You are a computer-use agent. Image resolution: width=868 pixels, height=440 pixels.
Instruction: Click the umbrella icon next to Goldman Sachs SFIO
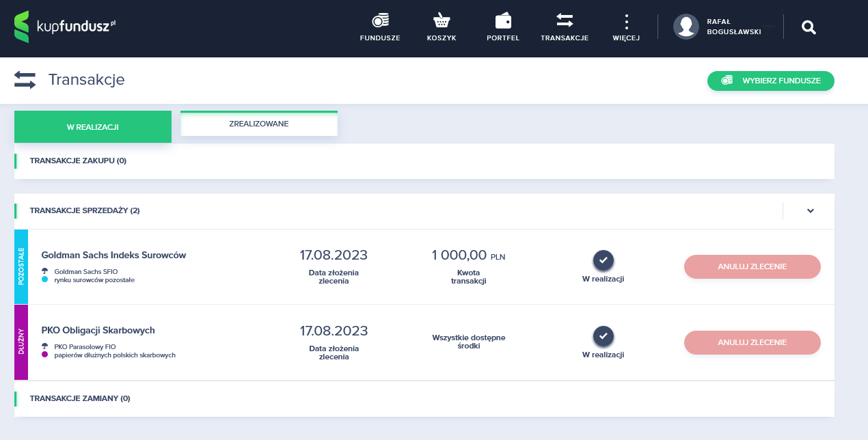coord(44,271)
